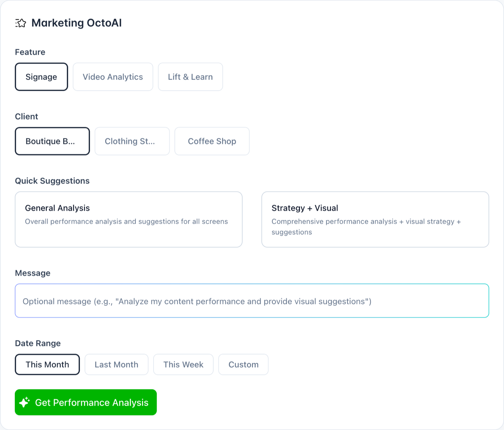Apply the Strategy + Visual suggestion card

pyautogui.click(x=375, y=220)
